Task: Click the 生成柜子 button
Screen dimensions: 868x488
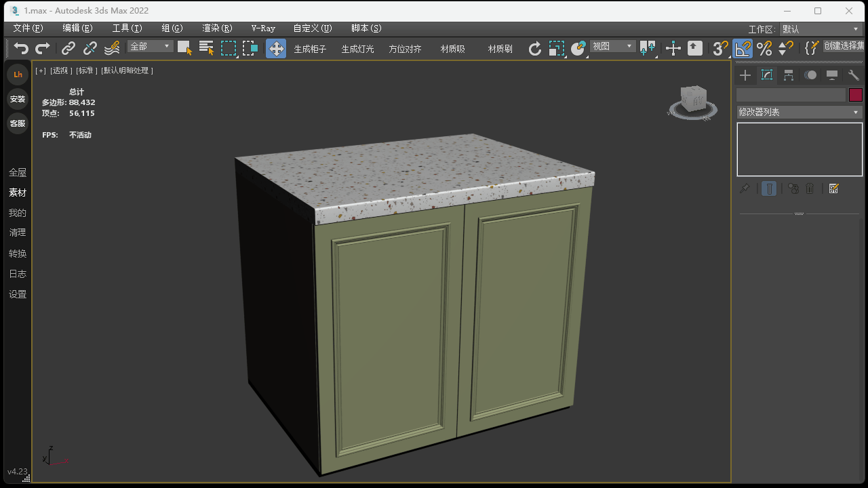Action: (310, 49)
